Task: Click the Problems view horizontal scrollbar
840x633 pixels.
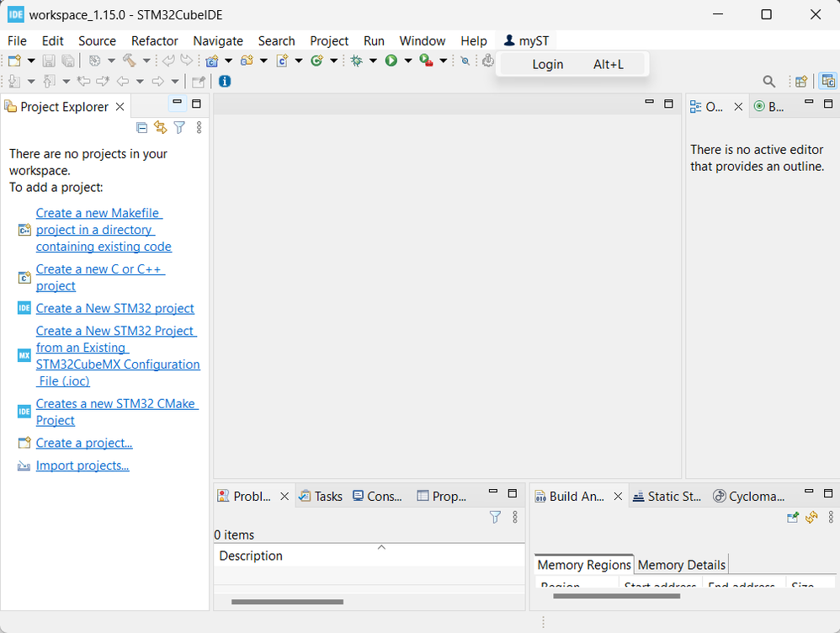Action: coord(287,602)
